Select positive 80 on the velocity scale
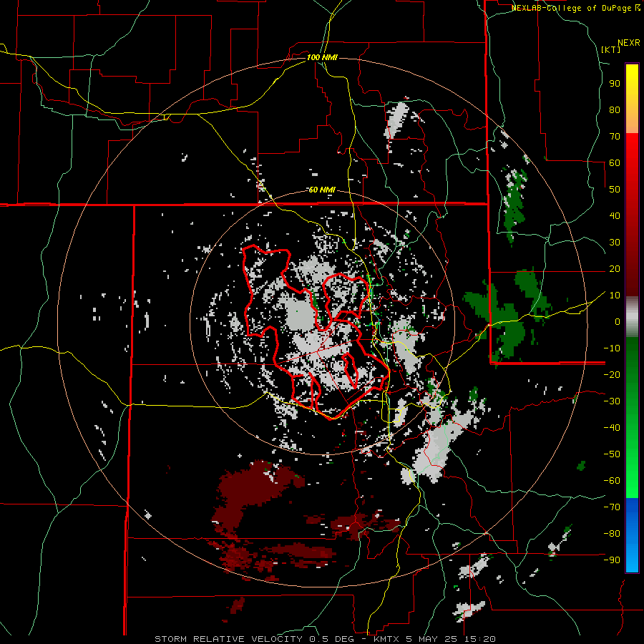Viewport: 644px width, 644px height. click(x=615, y=109)
